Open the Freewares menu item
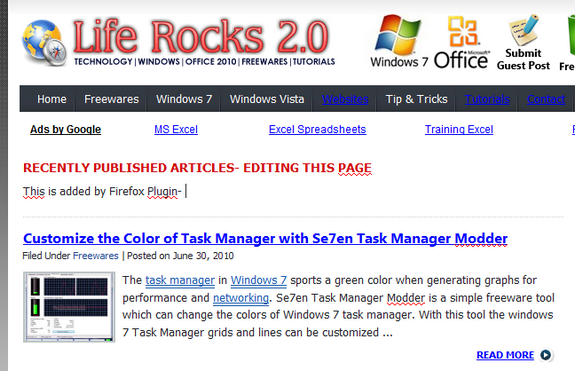Image resolution: width=575 pixels, height=371 pixels. tap(111, 99)
